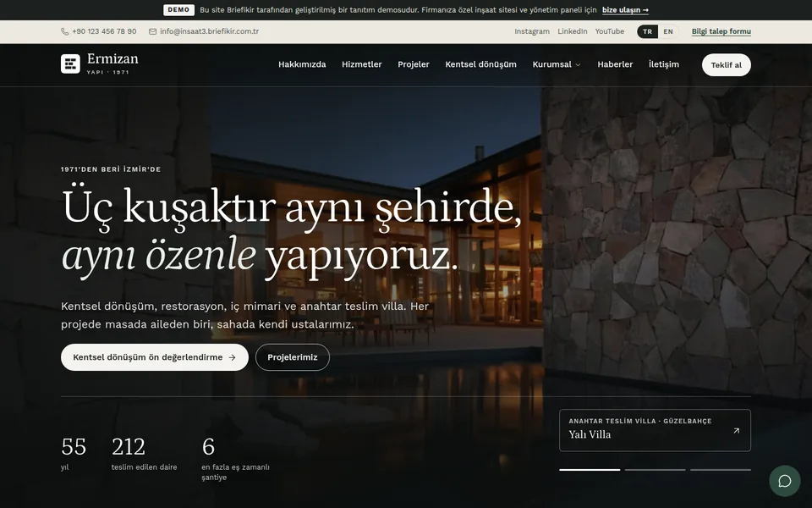Viewport: 812px width, 508px height.
Task: Open the LinkedIn link
Action: (x=573, y=31)
